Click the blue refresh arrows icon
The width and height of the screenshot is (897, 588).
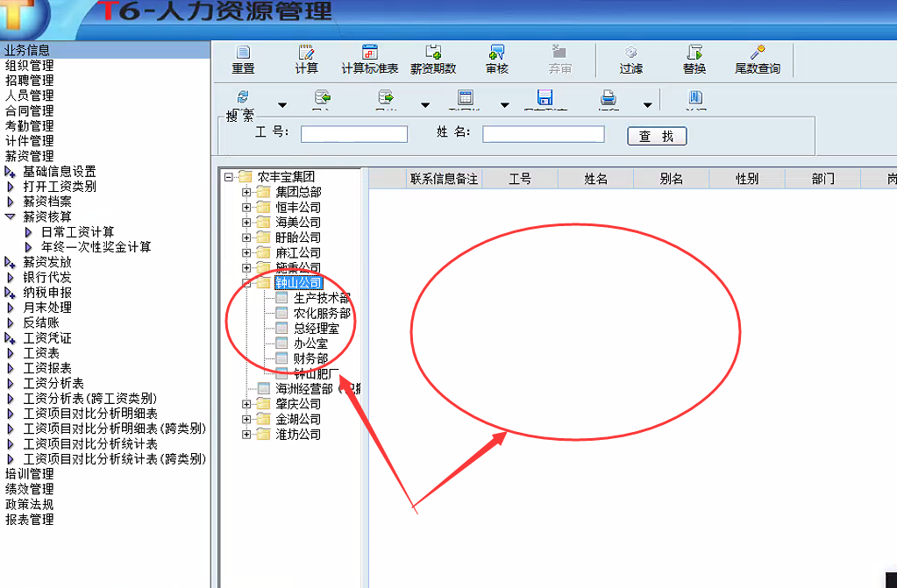pyautogui.click(x=243, y=96)
